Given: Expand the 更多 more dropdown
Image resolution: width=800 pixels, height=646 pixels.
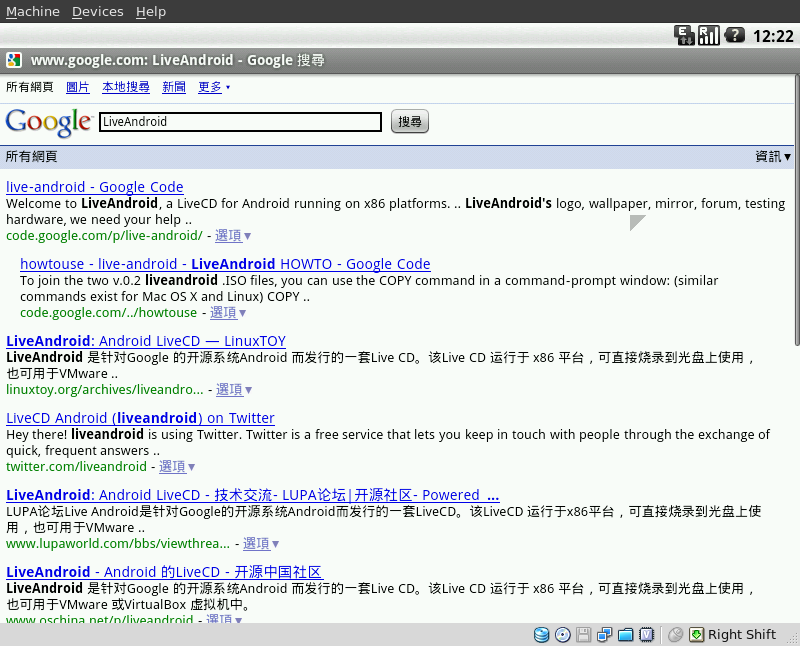Looking at the screenshot, I should [x=214, y=87].
